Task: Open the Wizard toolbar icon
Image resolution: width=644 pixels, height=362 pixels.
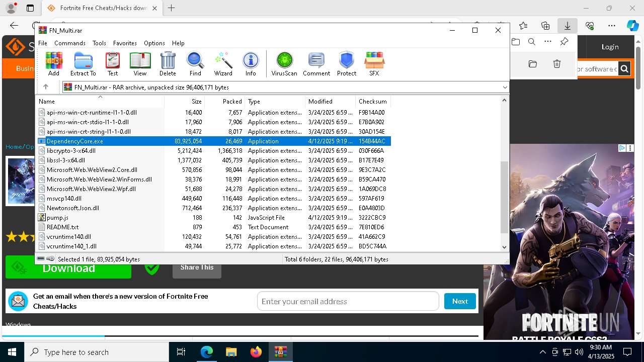Action: (223, 64)
